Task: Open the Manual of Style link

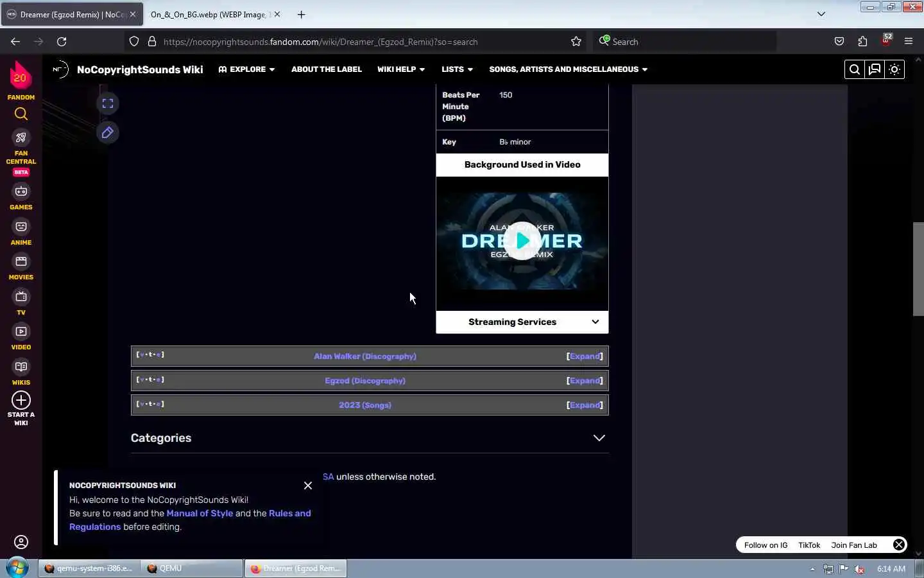Action: [x=200, y=513]
